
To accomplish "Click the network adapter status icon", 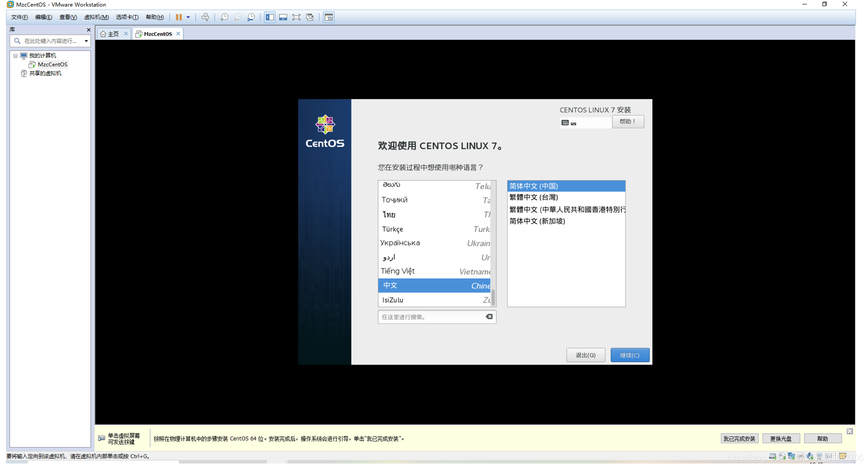I will pos(791,456).
